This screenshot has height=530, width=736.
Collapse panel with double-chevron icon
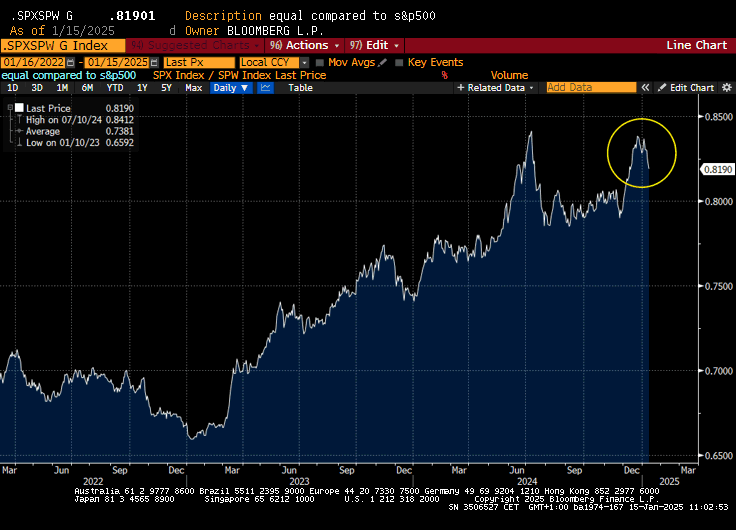(x=645, y=87)
